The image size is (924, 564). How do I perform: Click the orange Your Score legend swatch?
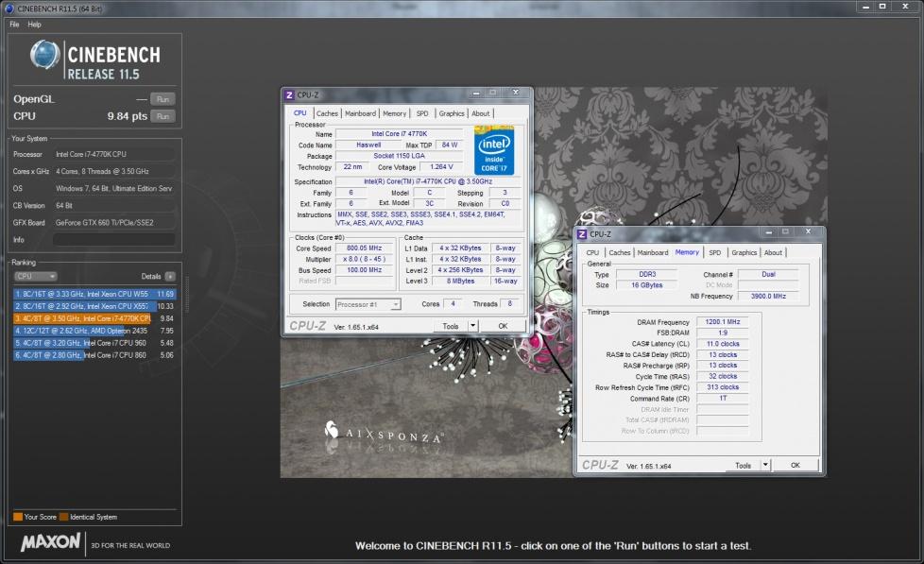(18, 517)
